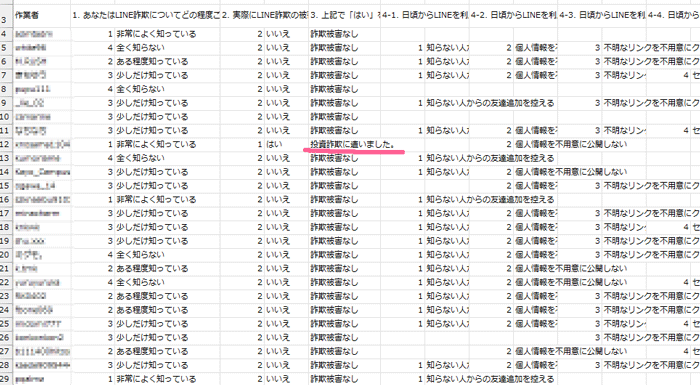This screenshot has height=385, width=700.
Task: Select entire row via row header 26
Action: [6, 338]
